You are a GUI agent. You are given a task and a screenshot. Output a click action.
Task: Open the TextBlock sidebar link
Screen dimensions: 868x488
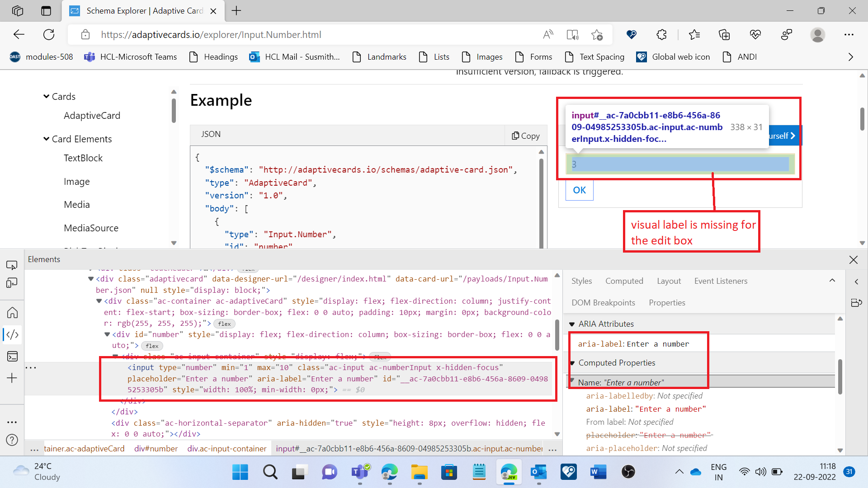click(83, 158)
